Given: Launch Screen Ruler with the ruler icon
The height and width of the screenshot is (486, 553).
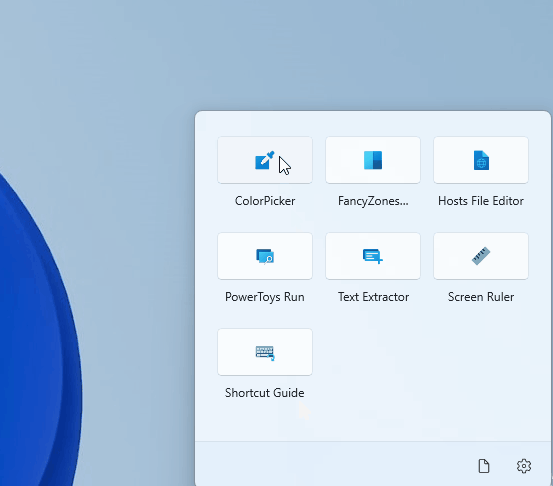Looking at the screenshot, I should click(x=481, y=256).
